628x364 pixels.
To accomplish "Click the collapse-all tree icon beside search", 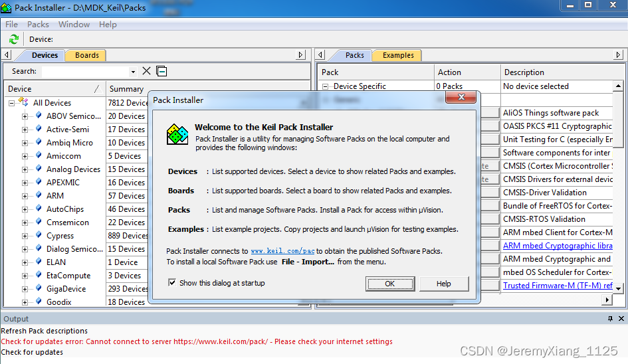I will tap(161, 71).
